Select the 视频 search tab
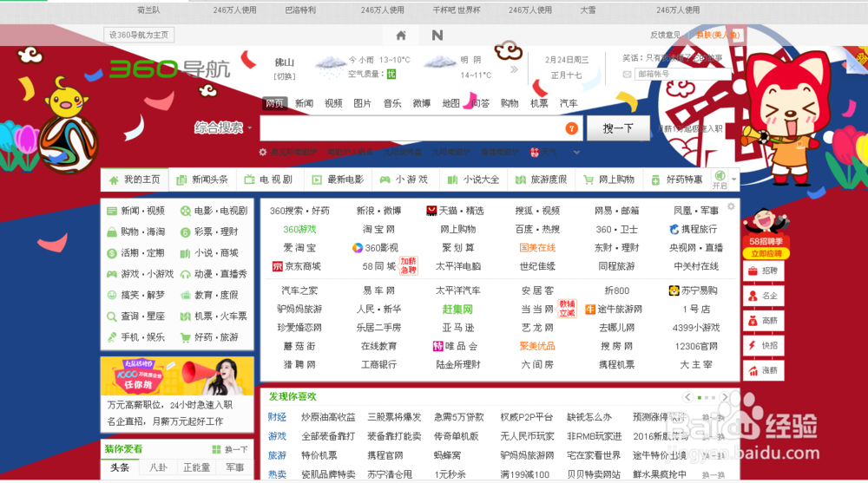This screenshot has width=868, height=483. (x=333, y=103)
